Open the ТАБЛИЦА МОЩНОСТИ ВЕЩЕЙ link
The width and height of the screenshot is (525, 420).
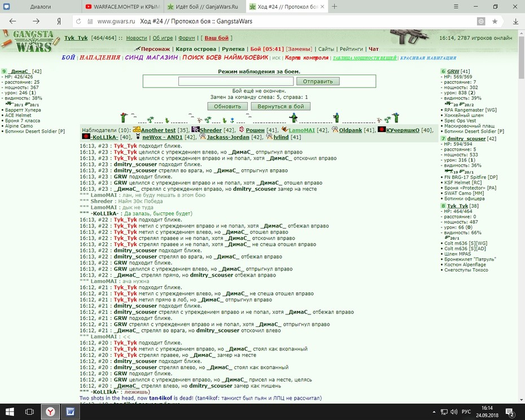365,58
